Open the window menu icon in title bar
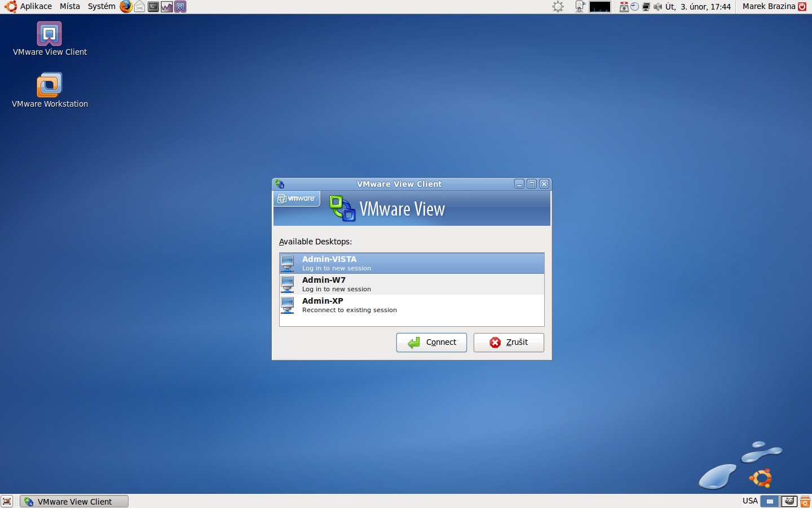This screenshot has width=812, height=508. point(280,184)
